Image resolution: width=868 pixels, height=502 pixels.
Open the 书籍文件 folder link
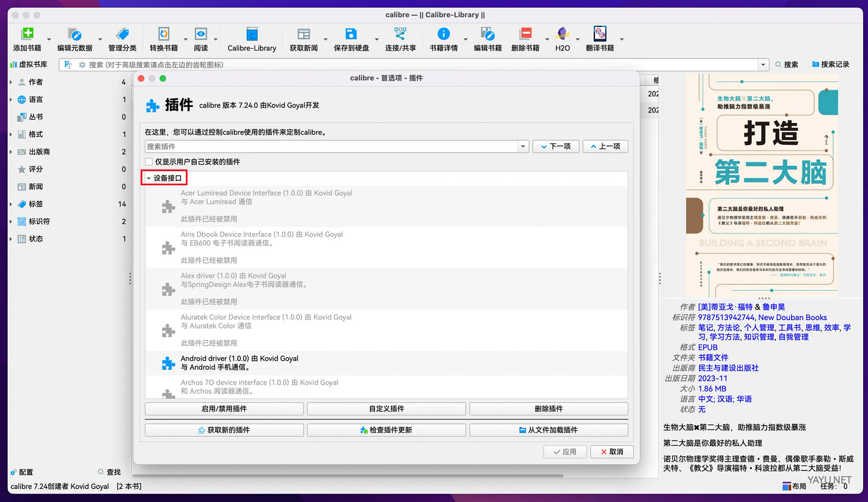(x=713, y=358)
